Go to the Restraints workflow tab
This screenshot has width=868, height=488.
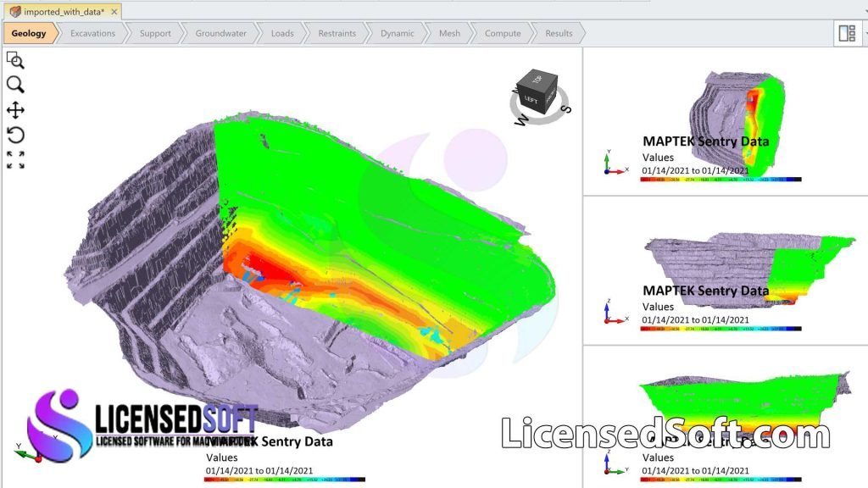tap(337, 33)
